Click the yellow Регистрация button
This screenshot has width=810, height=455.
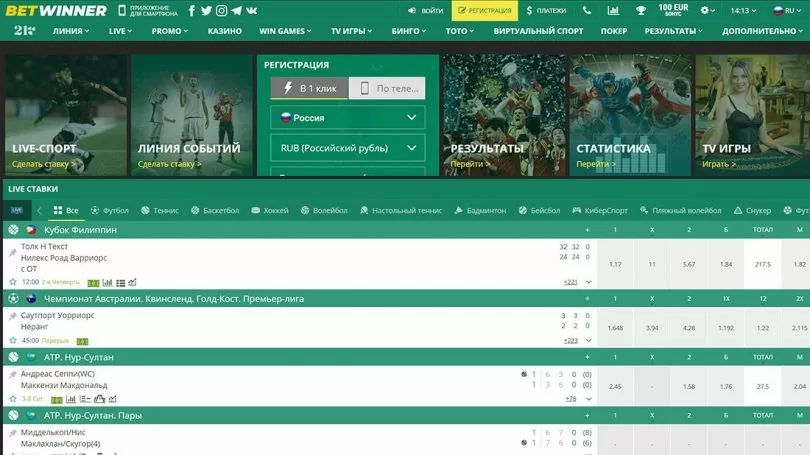pyautogui.click(x=485, y=10)
